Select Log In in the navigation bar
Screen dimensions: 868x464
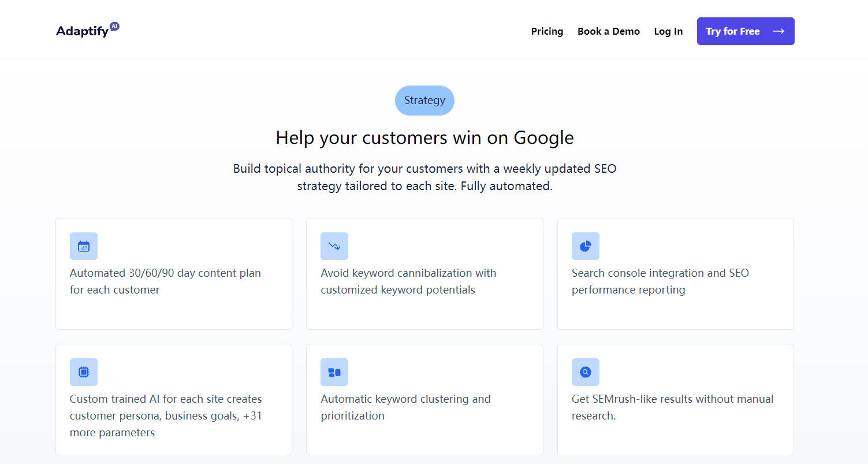tap(668, 31)
